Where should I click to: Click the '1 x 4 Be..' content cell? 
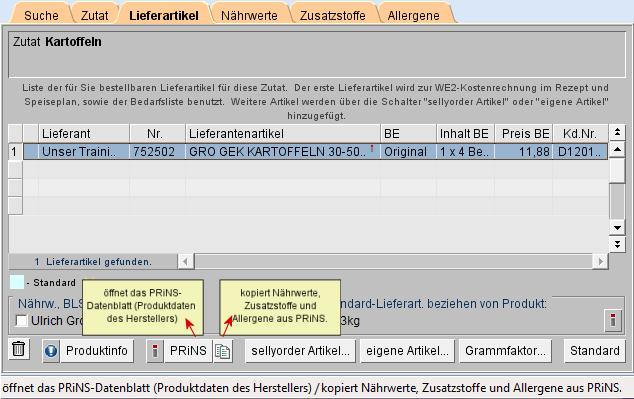[465, 152]
